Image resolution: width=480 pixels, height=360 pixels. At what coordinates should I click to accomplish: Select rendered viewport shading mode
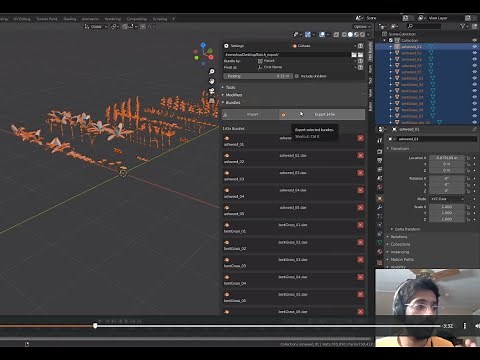pos(362,34)
